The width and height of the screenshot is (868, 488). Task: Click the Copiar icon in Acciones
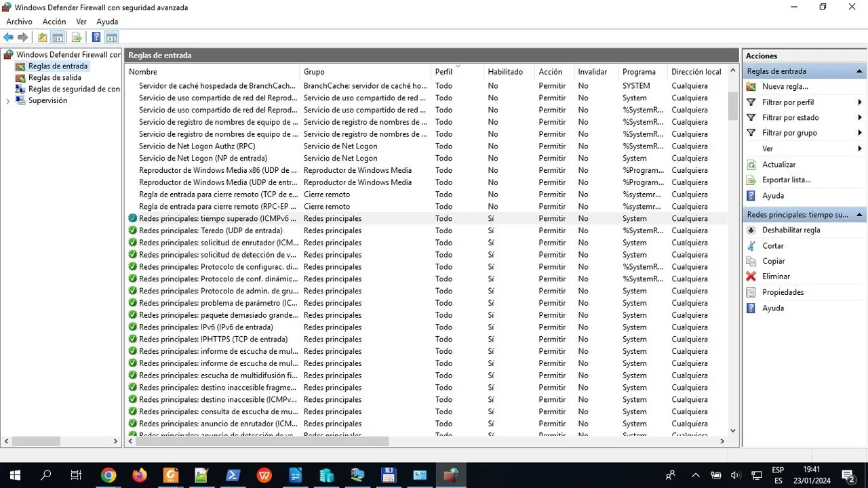click(751, 261)
